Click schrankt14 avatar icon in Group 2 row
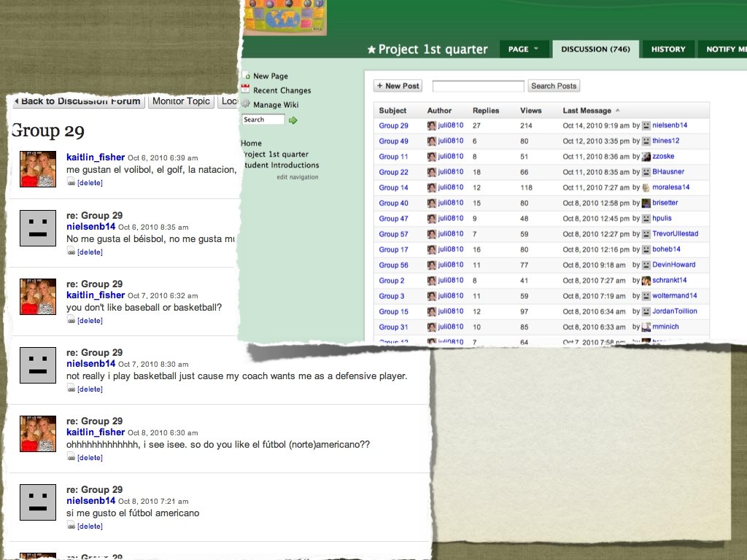Screen dimensions: 747x560 pyautogui.click(x=646, y=281)
